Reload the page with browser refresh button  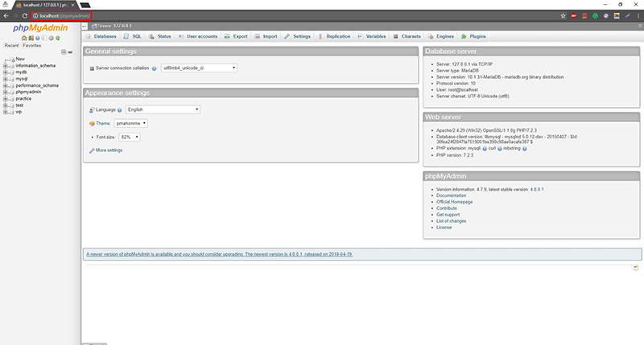coord(25,15)
